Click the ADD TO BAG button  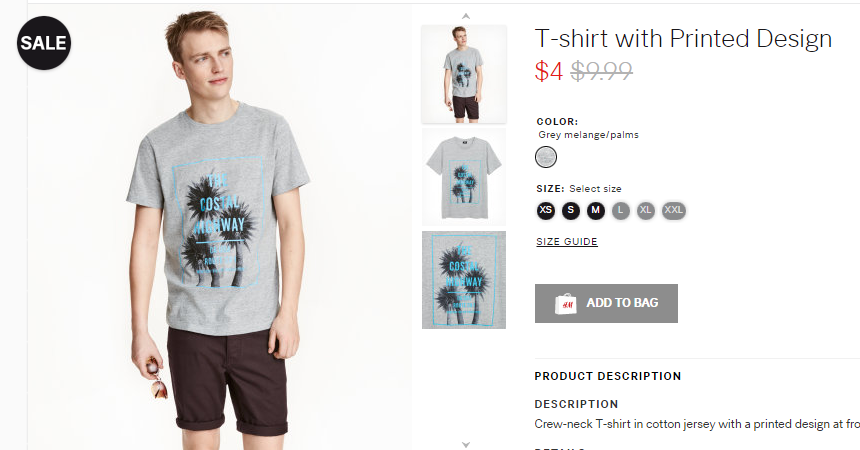click(606, 303)
